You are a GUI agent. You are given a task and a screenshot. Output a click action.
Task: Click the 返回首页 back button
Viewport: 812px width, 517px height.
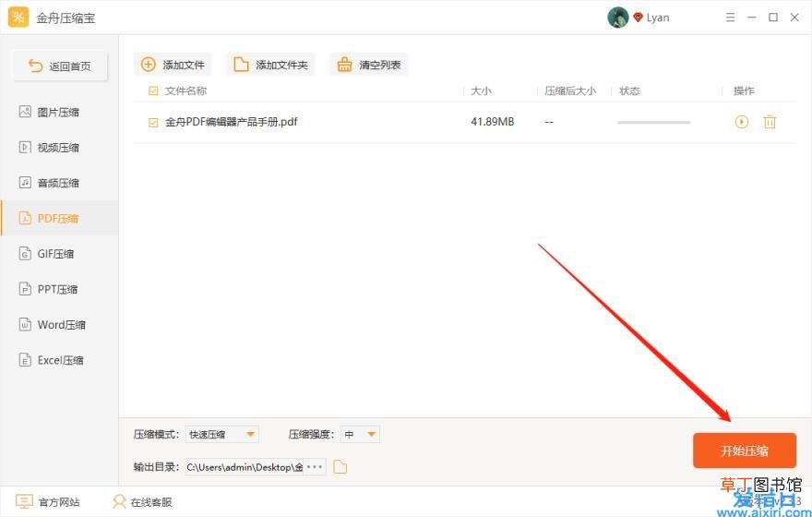61,66
